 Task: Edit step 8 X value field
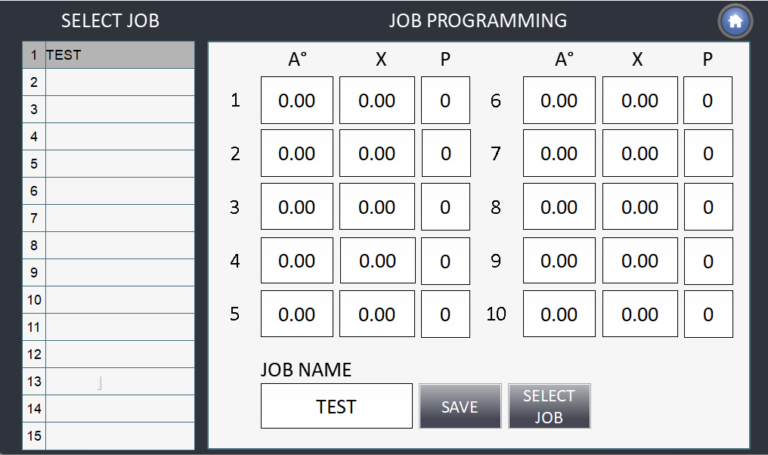click(x=640, y=207)
